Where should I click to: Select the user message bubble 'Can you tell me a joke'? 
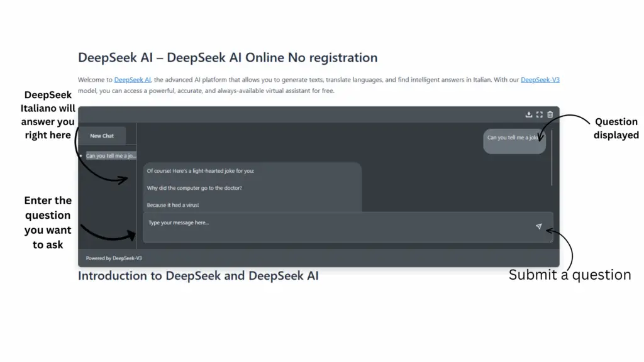(514, 141)
